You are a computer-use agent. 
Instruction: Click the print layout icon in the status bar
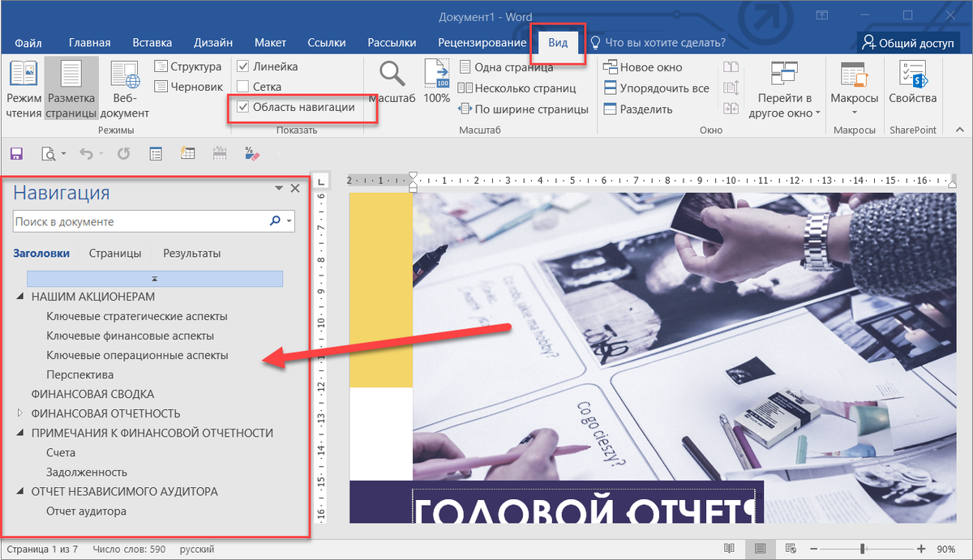point(759,549)
